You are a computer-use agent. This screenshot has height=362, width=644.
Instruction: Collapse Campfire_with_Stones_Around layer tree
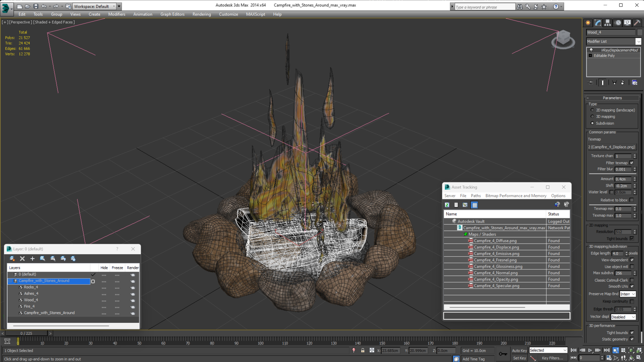(10, 281)
